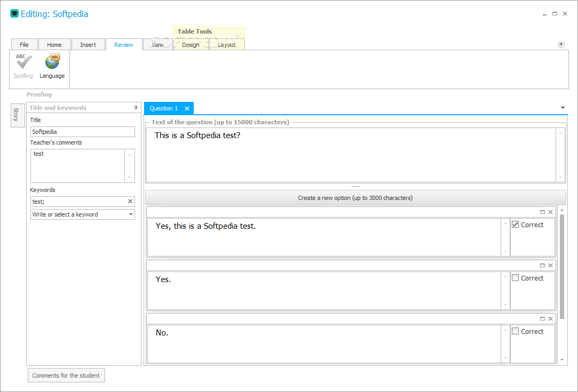The height and width of the screenshot is (392, 578).
Task: Remove the 'No.' answer option
Action: tap(550, 319)
